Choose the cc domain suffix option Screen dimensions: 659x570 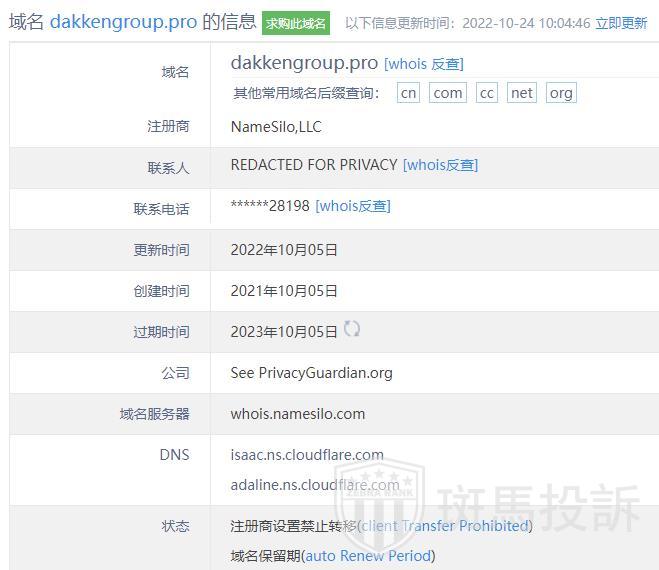486,93
